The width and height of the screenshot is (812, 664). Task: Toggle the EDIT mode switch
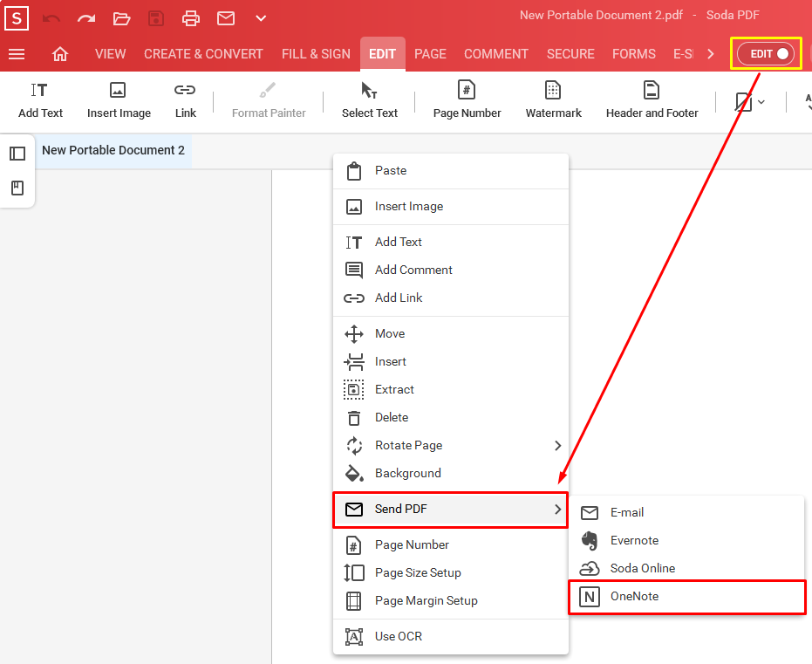[766, 54]
